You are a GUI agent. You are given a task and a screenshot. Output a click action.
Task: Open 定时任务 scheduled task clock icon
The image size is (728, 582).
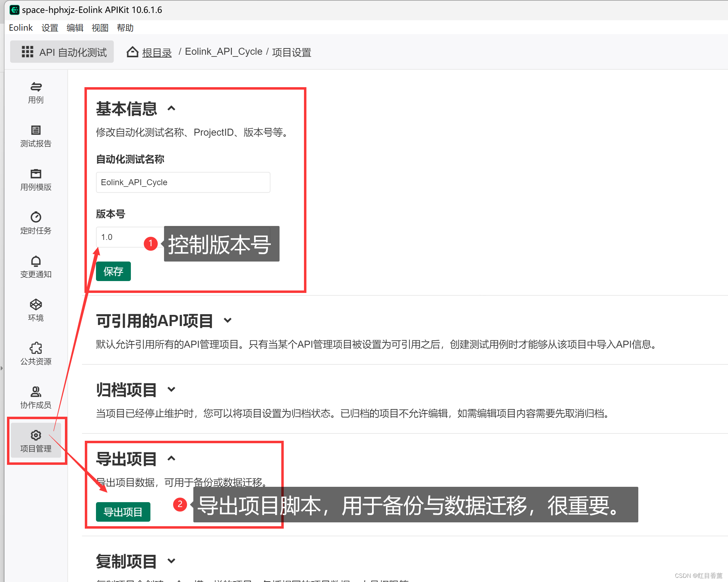(x=36, y=218)
